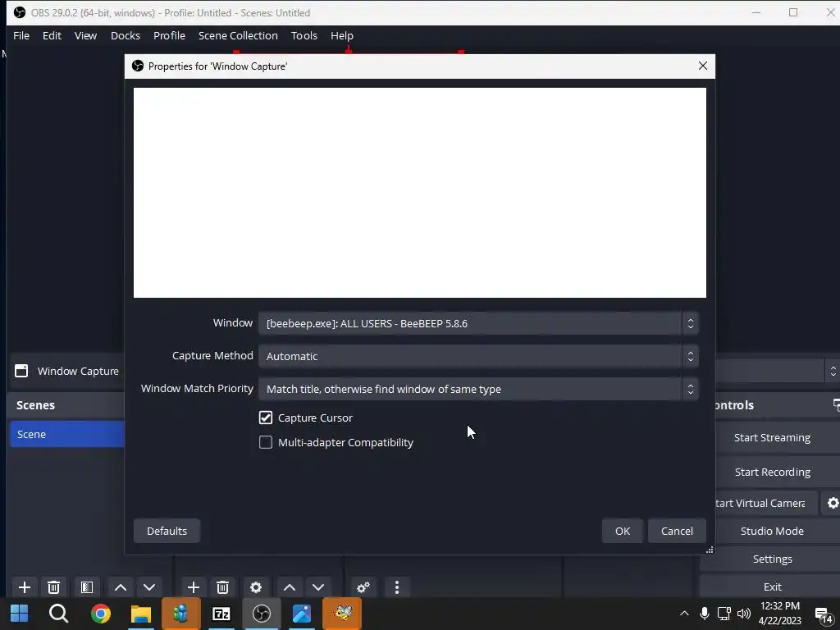Open source properties gear icon

tap(256, 587)
